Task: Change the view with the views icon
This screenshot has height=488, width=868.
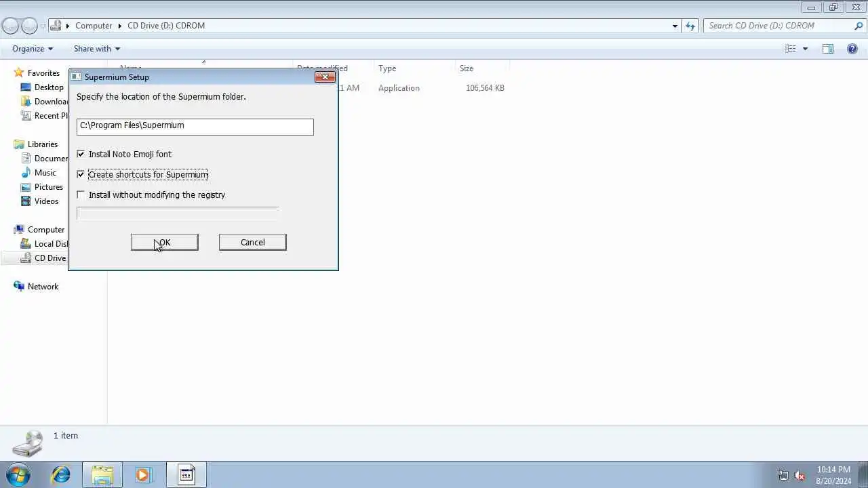Action: 791,49
